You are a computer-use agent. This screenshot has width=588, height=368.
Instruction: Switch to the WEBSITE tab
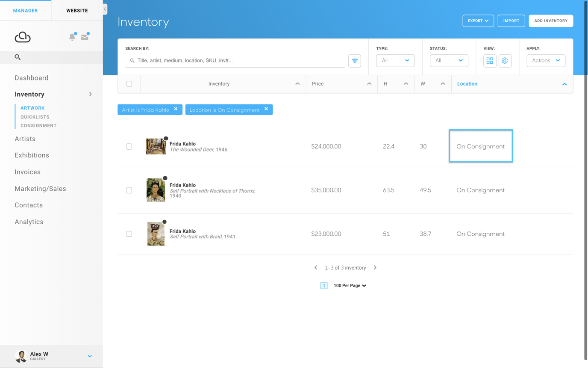coord(76,10)
